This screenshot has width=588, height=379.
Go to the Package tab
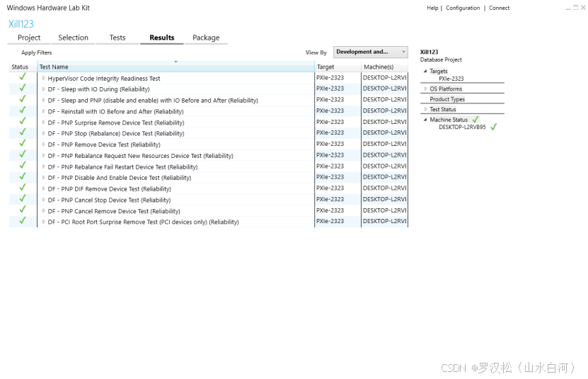tap(206, 38)
